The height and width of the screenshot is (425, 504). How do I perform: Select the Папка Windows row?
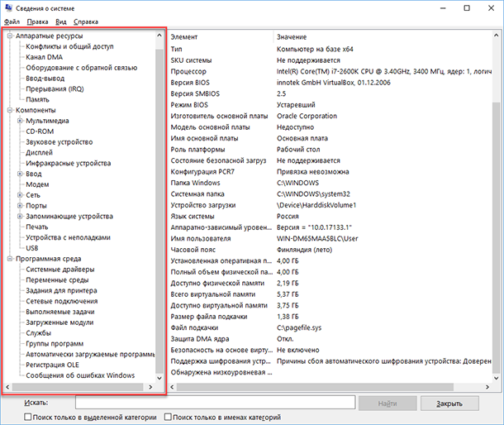click(x=330, y=183)
